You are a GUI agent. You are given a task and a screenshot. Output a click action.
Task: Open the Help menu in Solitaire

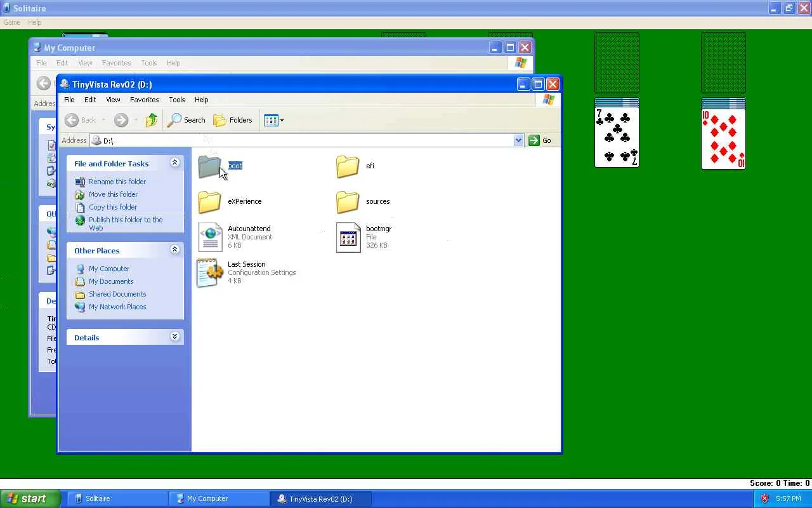(35, 22)
